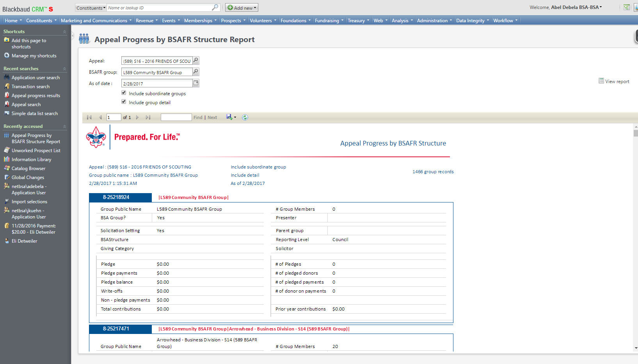The width and height of the screenshot is (638, 364).
Task: Collapse the Shortcuts section
Action: (x=64, y=32)
